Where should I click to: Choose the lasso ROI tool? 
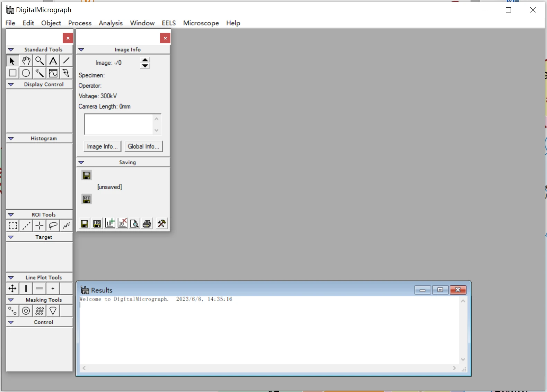(x=53, y=226)
